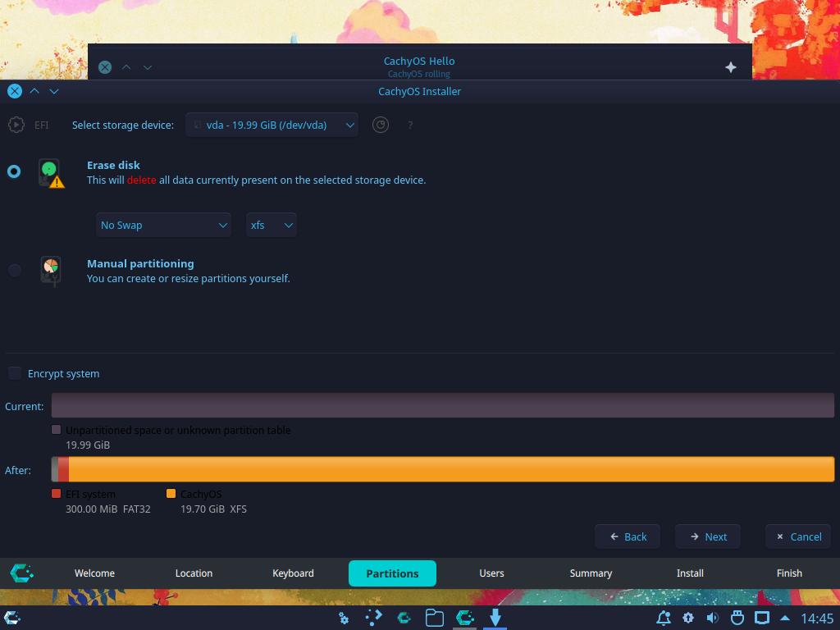
Task: Open the No Swap dropdown
Action: 163,225
